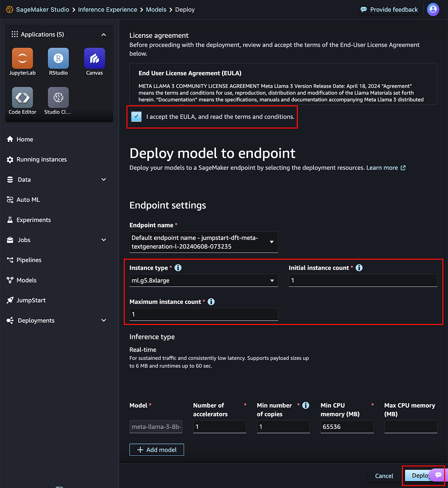Open the JupyterLab application

click(22, 58)
